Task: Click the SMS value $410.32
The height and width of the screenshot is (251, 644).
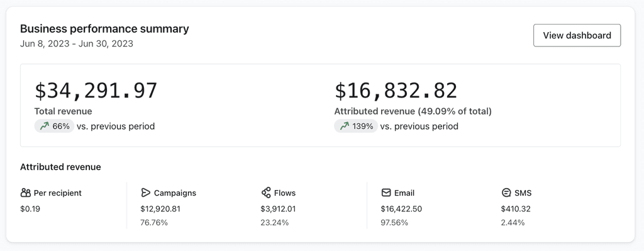Action: (516, 209)
